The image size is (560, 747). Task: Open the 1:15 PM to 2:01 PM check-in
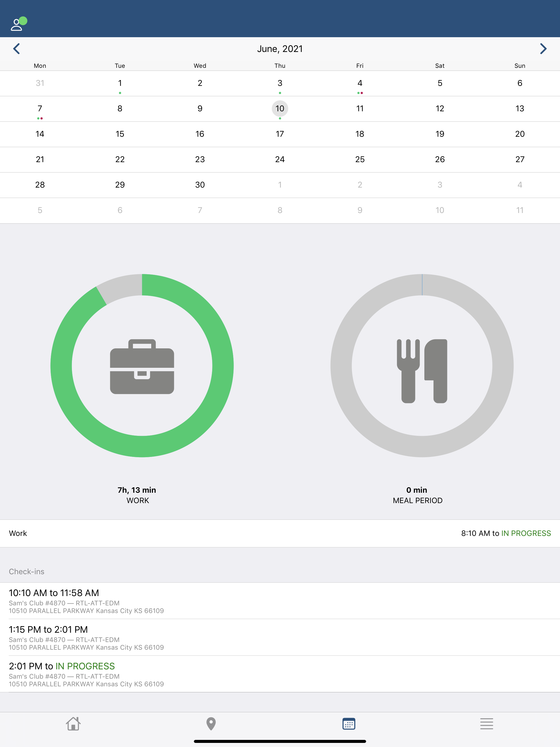pos(280,638)
